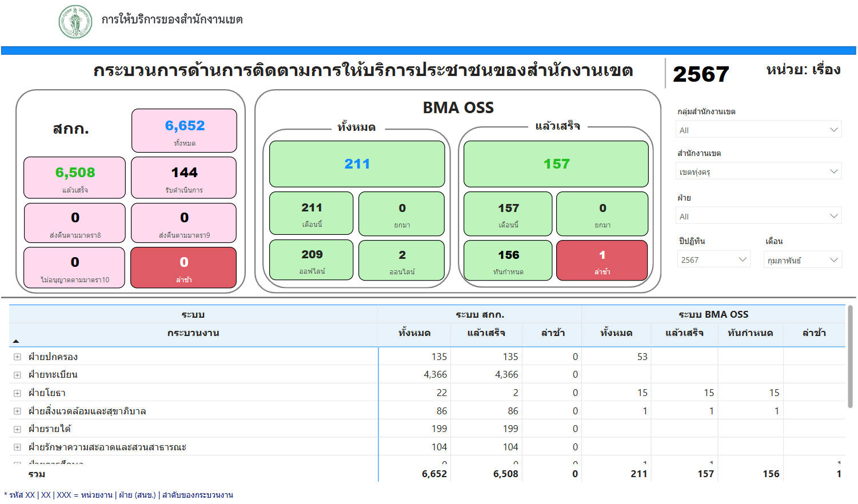Image resolution: width=858 pixels, height=504 pixels.
Task: Click the red ล่าช้า card under สกก.
Action: (183, 267)
